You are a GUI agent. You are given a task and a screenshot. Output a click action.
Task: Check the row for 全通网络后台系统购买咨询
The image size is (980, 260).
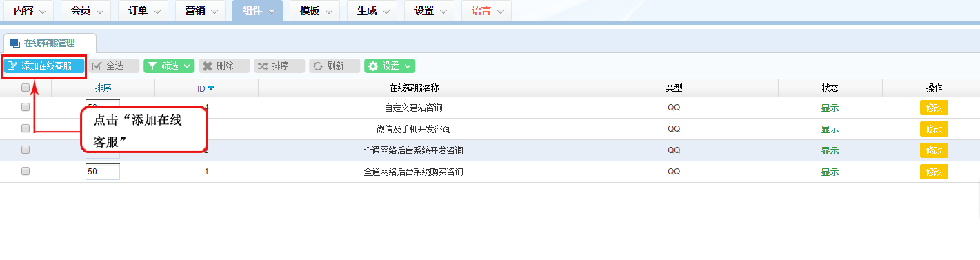[x=26, y=171]
